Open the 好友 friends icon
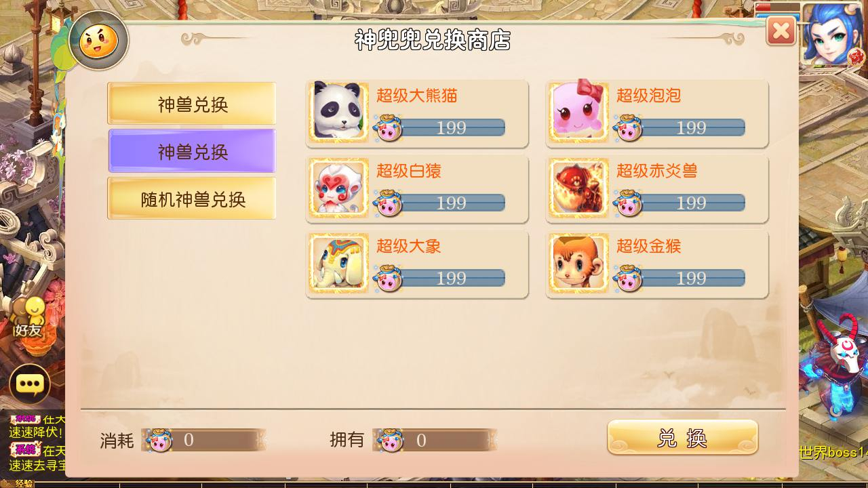Viewport: 868px width, 488px height. click(x=29, y=319)
